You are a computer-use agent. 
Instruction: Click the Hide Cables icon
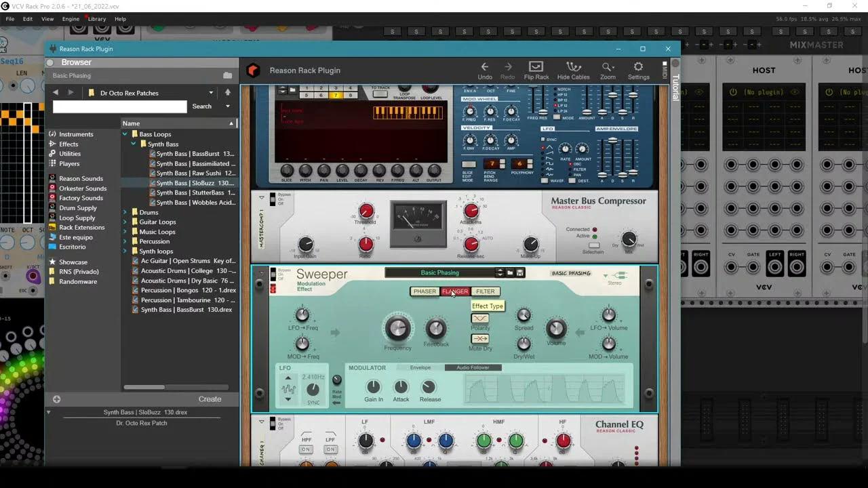573,67
